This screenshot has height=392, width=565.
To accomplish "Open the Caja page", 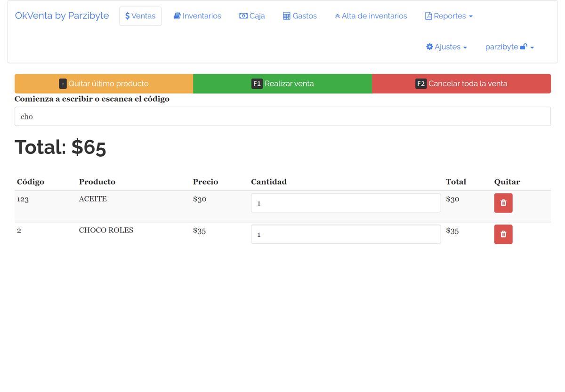I will click(x=252, y=16).
